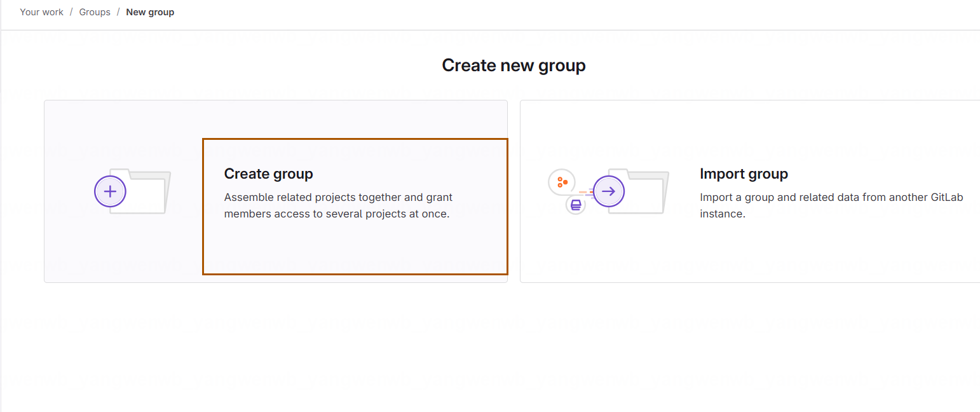Choose the Import group heading

point(744,174)
